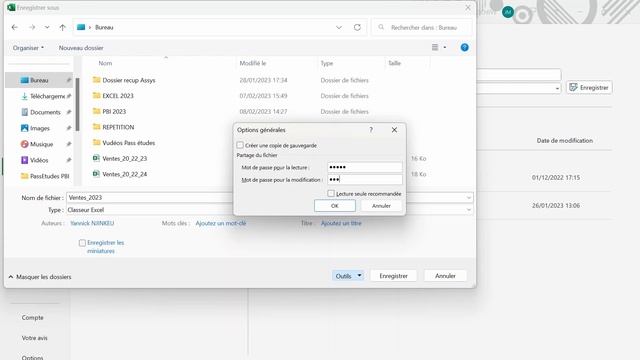Click the user account avatar in Excel
640x360 pixels.
(507, 12)
